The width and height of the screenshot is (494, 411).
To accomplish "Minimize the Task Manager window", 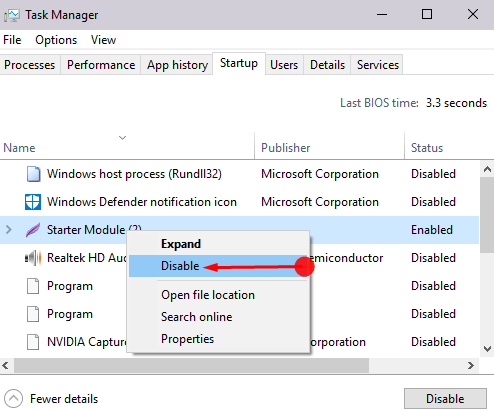I will [382, 15].
